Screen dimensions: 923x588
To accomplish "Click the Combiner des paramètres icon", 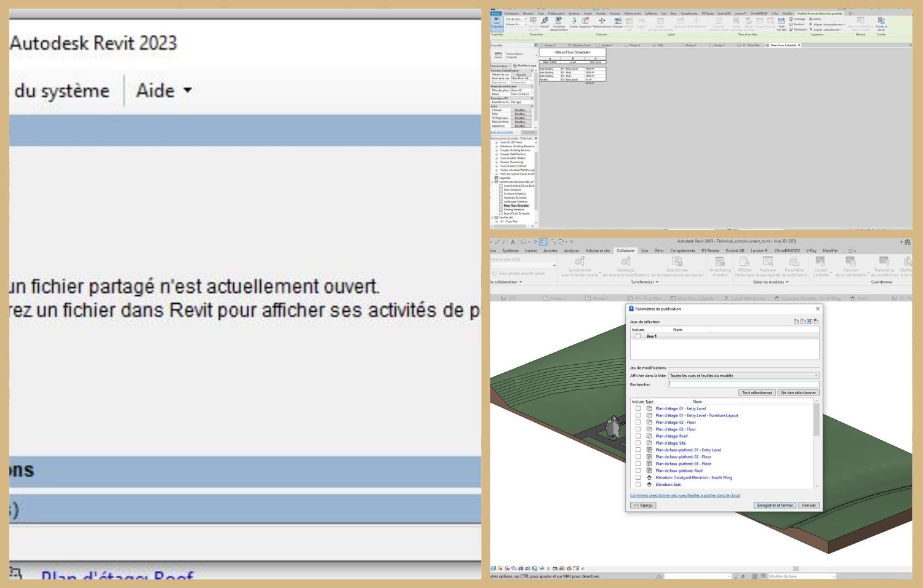I will point(559,23).
